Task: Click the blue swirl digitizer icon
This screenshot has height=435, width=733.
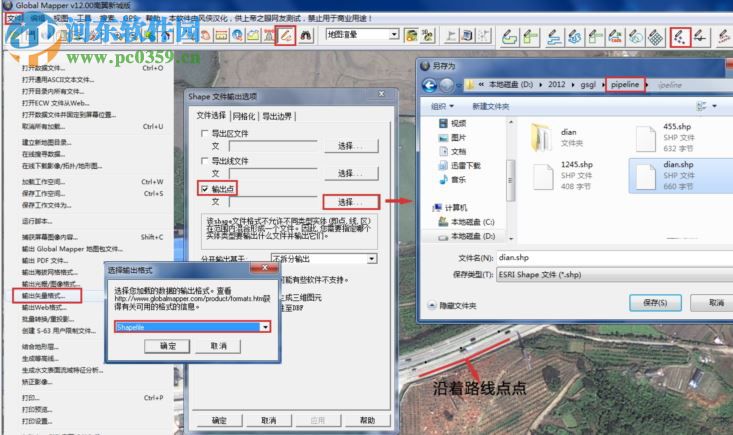Action: point(575,37)
